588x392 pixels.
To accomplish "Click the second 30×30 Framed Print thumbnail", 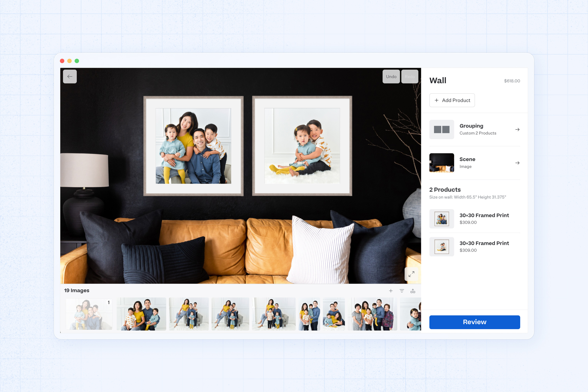I will [x=442, y=247].
